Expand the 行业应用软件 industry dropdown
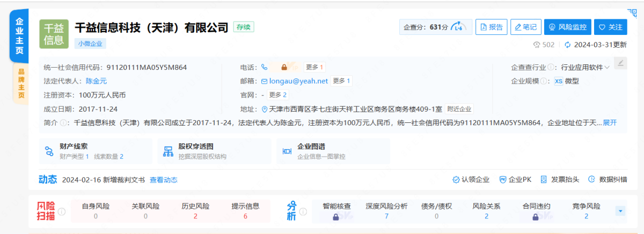This screenshot has height=234, width=644. (x=586, y=68)
